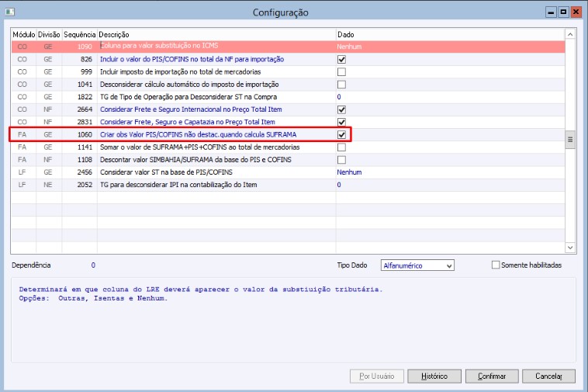The width and height of the screenshot is (588, 392).
Task: Click the description text area about LRE column
Action: point(293,320)
